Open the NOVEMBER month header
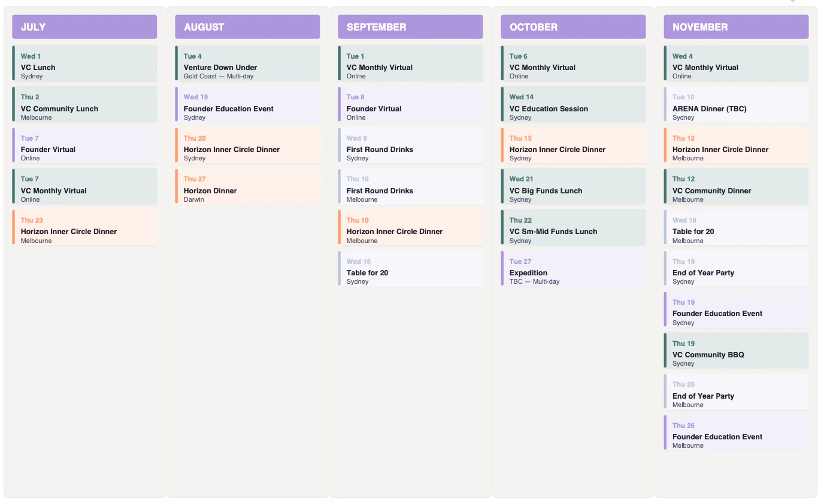 [x=736, y=27]
